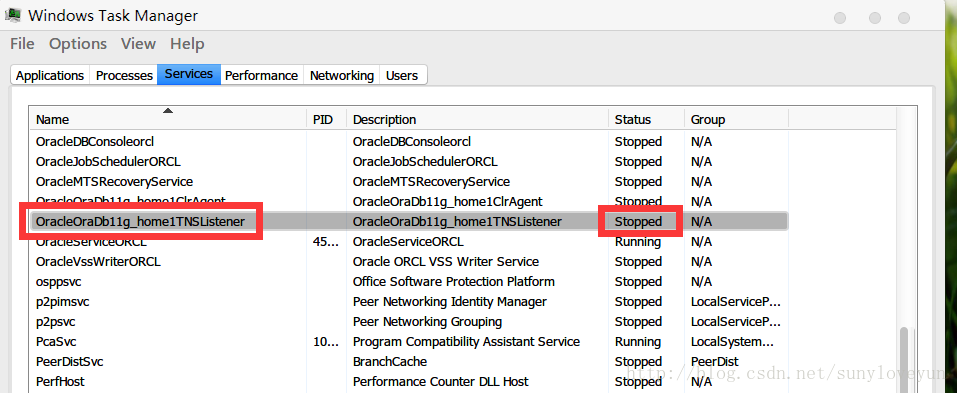
Task: Open the Options menu
Action: tap(78, 44)
